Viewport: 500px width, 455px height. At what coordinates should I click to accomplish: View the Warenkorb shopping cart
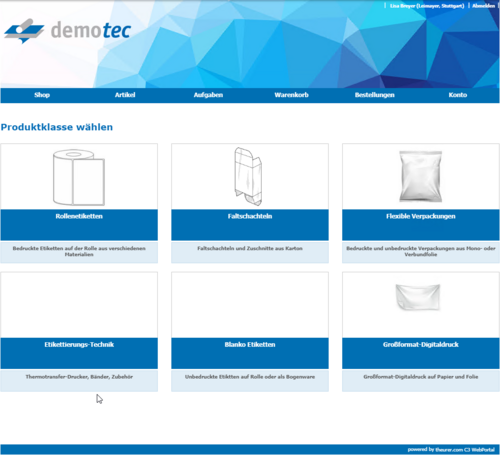tap(291, 95)
